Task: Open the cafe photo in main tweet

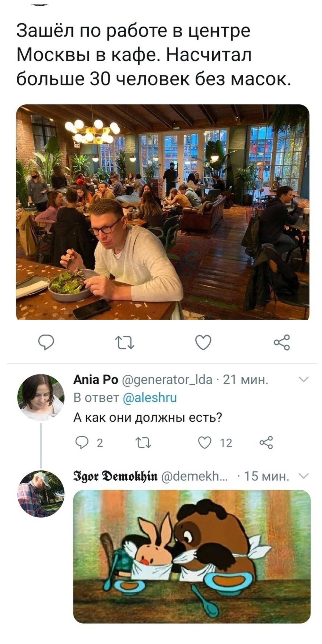Action: (163, 212)
